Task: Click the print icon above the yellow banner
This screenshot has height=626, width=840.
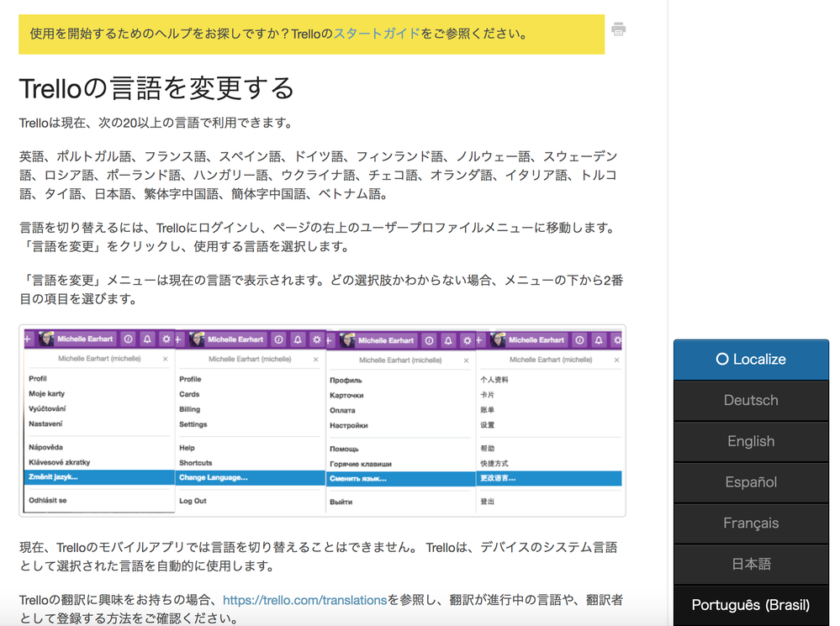Action: (x=618, y=29)
